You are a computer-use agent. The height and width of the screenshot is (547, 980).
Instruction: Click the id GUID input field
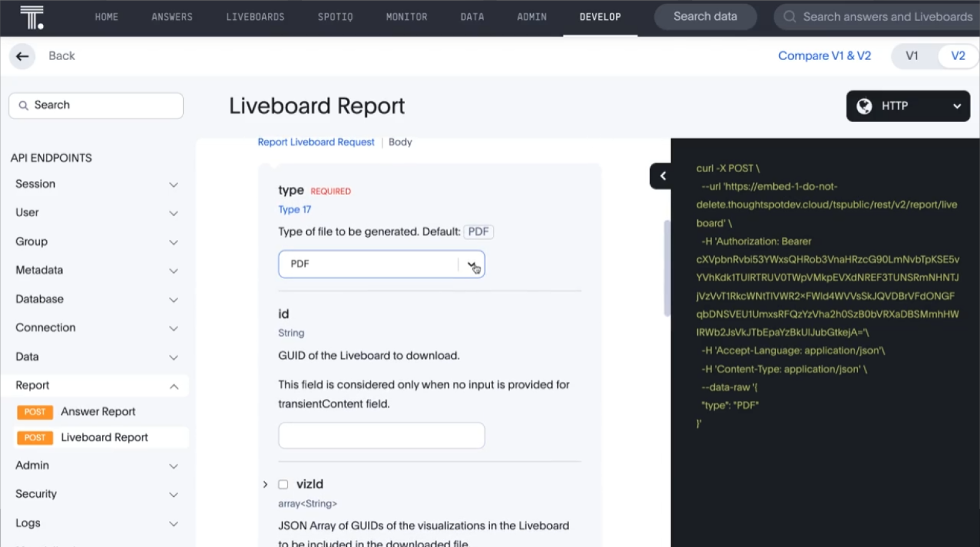coord(381,435)
